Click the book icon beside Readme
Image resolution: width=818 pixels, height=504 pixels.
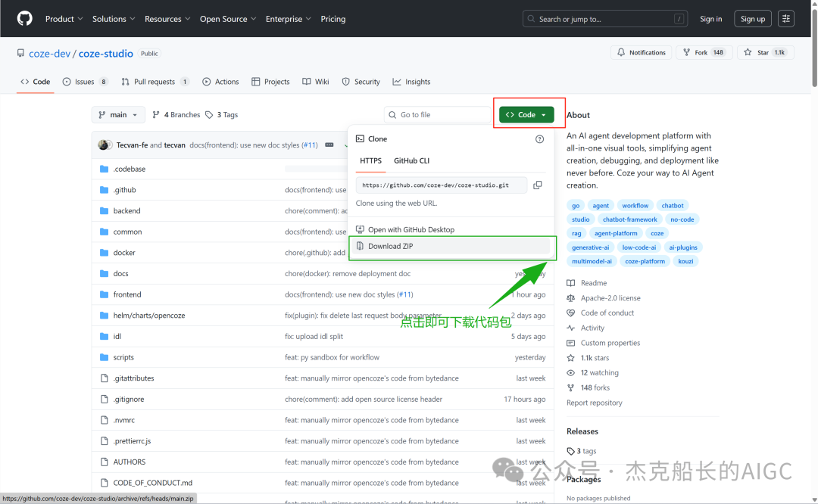coord(571,283)
